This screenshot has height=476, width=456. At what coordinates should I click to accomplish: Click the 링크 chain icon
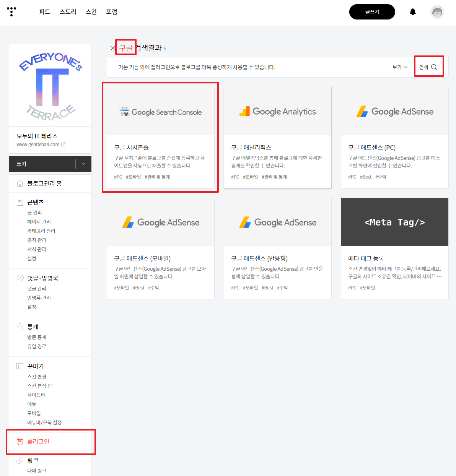click(20, 460)
